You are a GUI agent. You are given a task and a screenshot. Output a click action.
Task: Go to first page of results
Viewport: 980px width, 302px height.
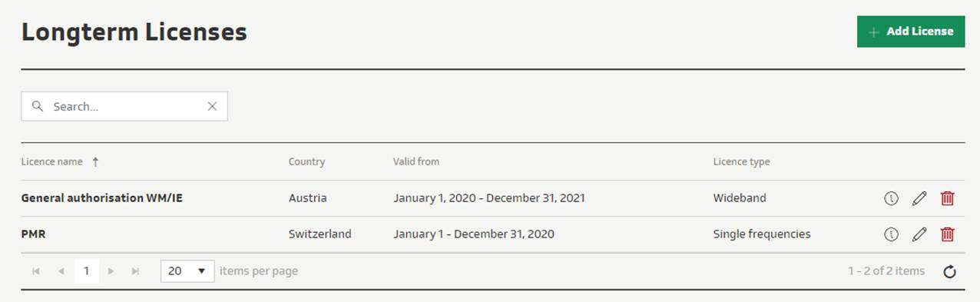[36, 271]
